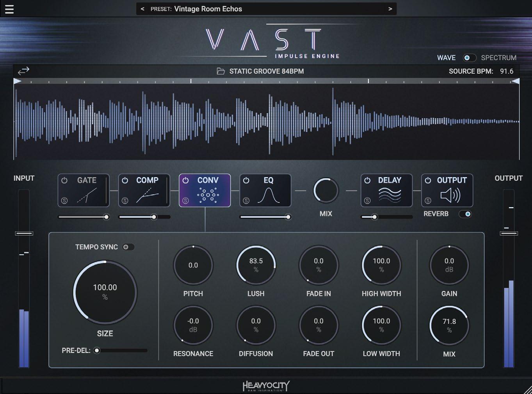Image resolution: width=532 pixels, height=394 pixels.
Task: Click the chain MIX knob
Action: click(x=326, y=191)
